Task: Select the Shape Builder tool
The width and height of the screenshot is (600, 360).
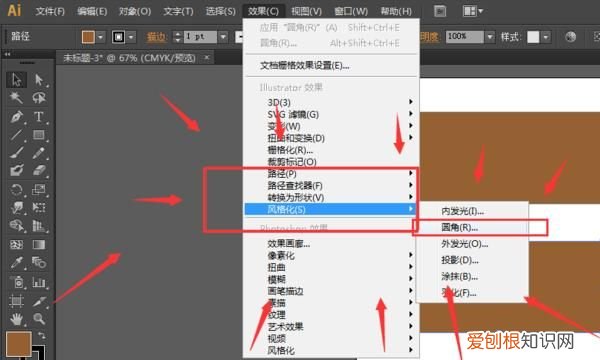Action: (16, 226)
